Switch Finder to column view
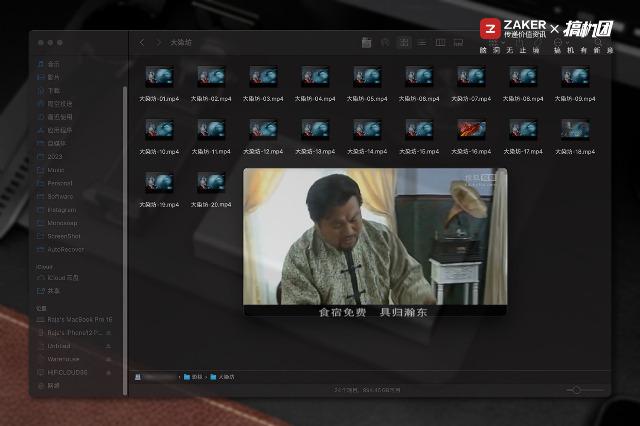This screenshot has height=426, width=640. (x=440, y=42)
